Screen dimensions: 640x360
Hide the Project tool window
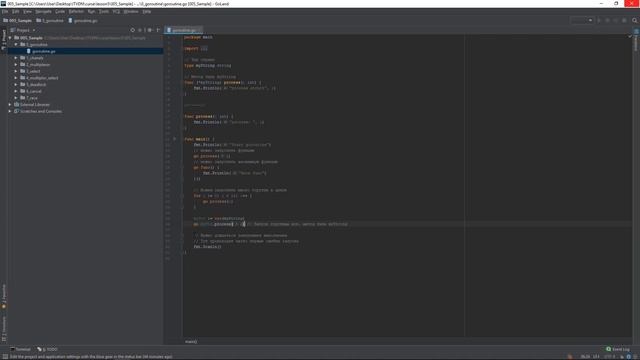158,30
